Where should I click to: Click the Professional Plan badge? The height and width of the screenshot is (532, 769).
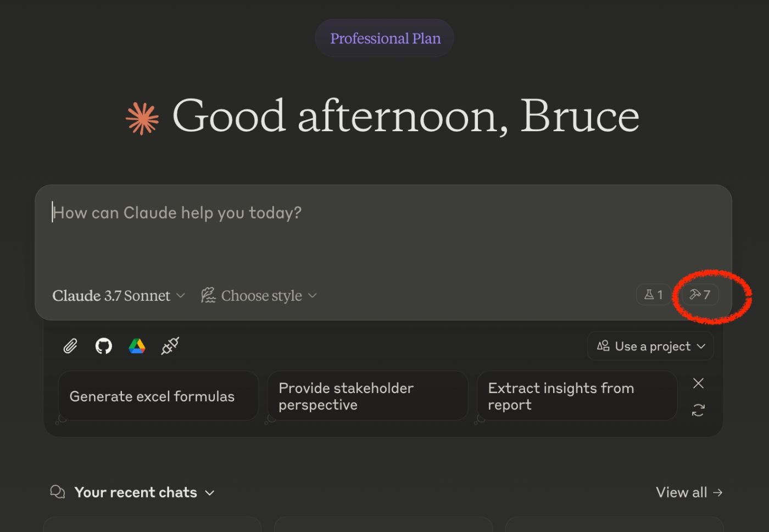coord(384,38)
